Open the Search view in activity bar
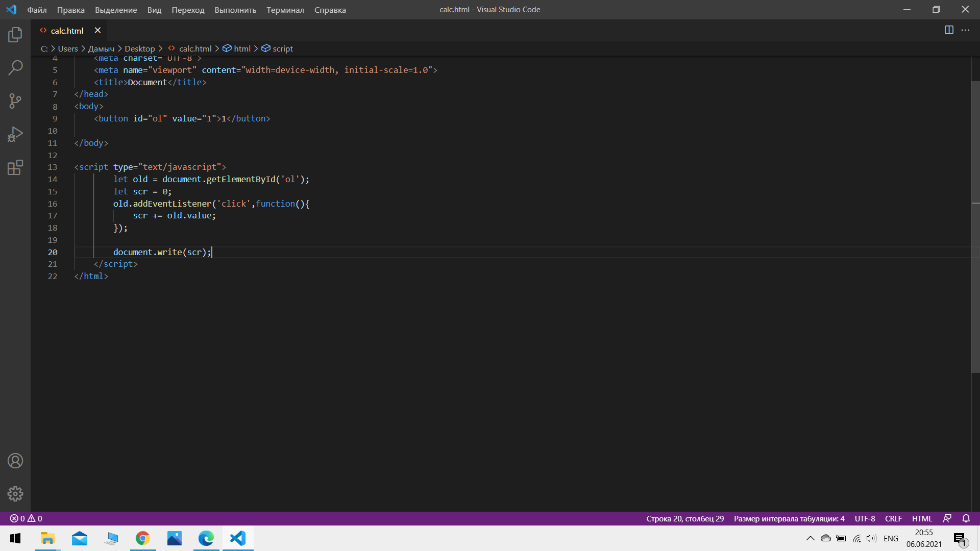Image resolution: width=980 pixels, height=551 pixels. pyautogui.click(x=15, y=67)
